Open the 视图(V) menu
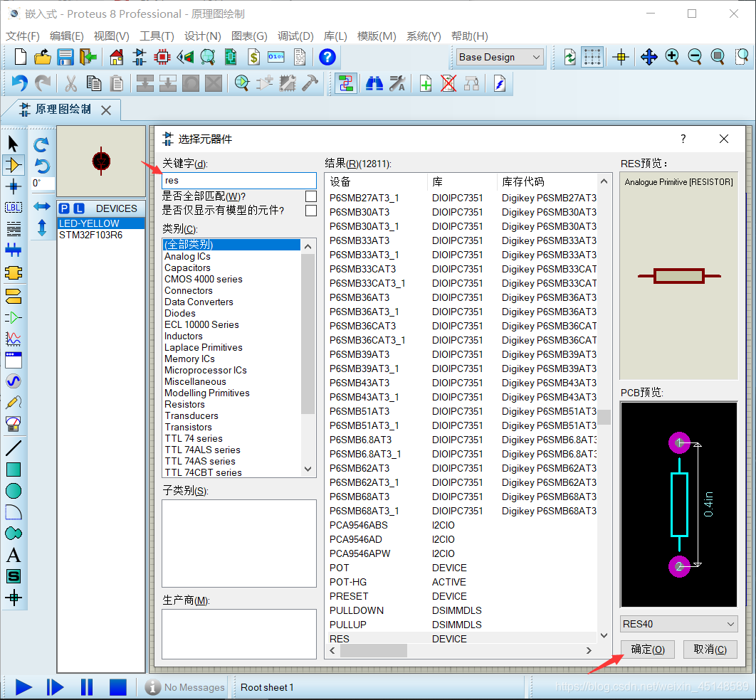 (111, 36)
